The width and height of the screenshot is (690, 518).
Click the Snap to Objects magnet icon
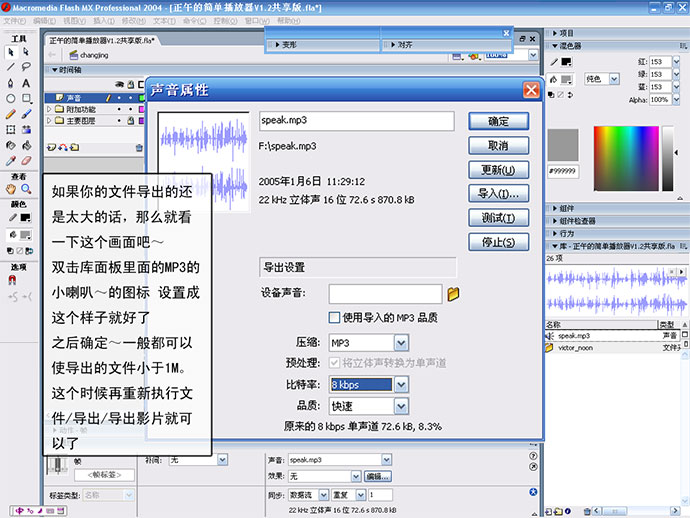click(x=12, y=280)
